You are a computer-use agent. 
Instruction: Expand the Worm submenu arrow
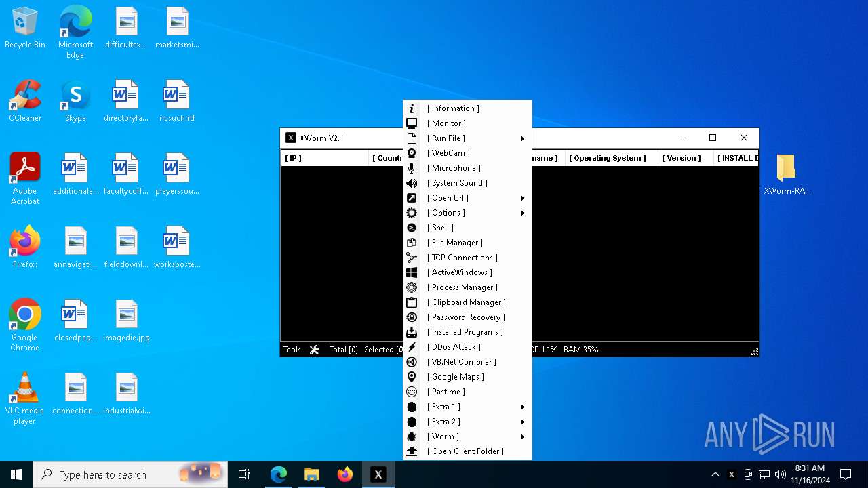(x=523, y=436)
